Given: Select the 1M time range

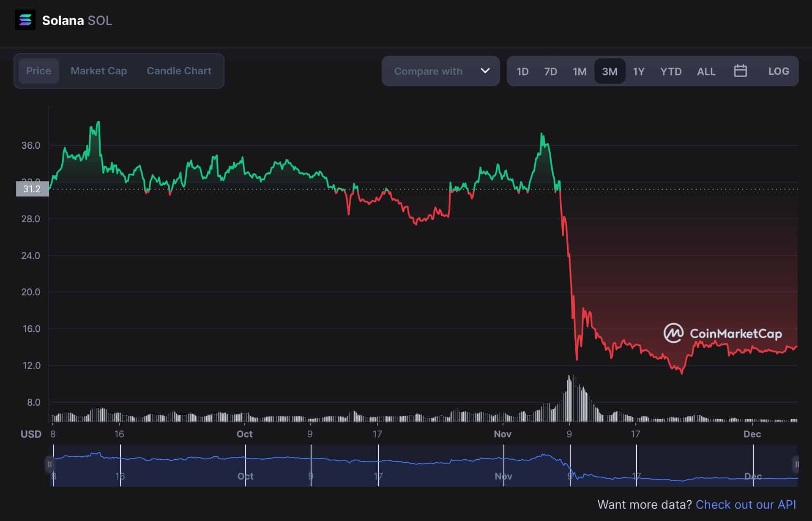Looking at the screenshot, I should [579, 71].
